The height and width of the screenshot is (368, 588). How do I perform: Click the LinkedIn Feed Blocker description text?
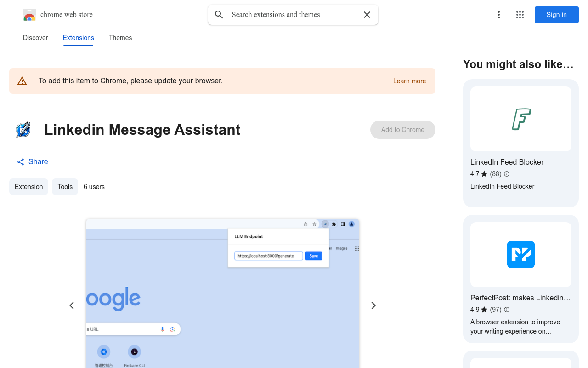[x=503, y=186]
